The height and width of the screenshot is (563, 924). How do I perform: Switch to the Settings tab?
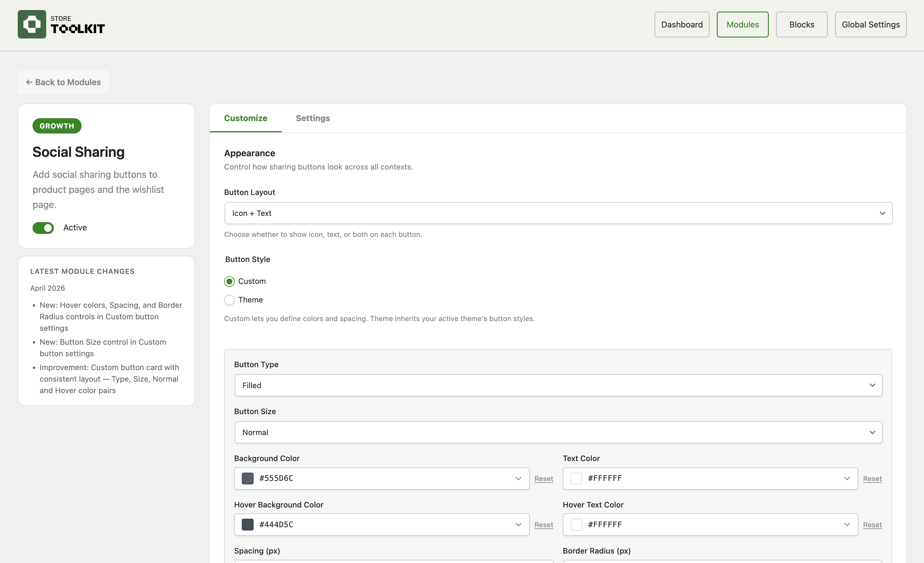point(313,118)
